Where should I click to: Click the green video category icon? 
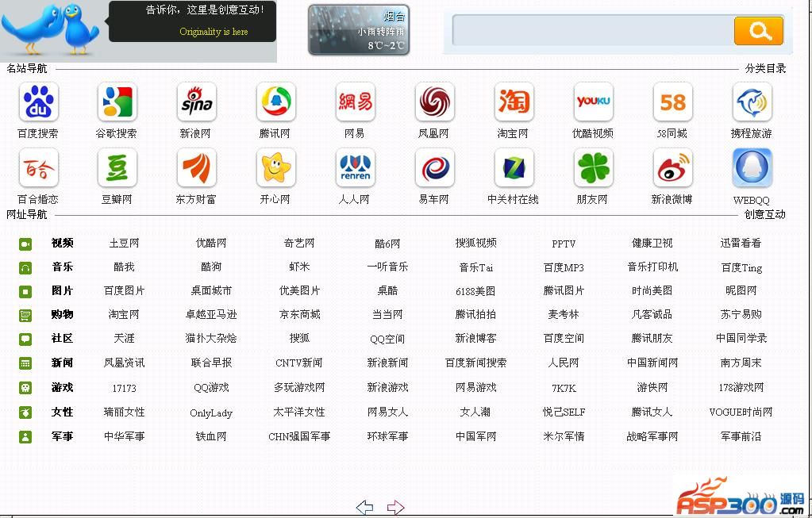(x=25, y=244)
